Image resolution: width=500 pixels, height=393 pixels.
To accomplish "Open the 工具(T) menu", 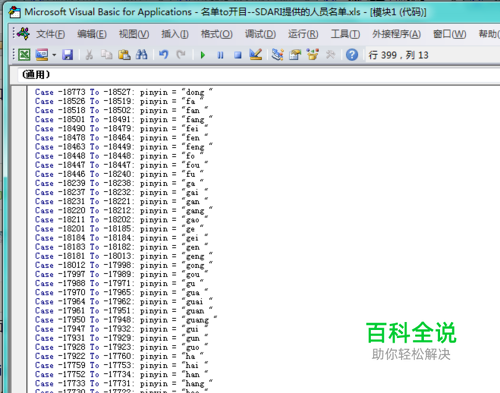I will pyautogui.click(x=345, y=34).
